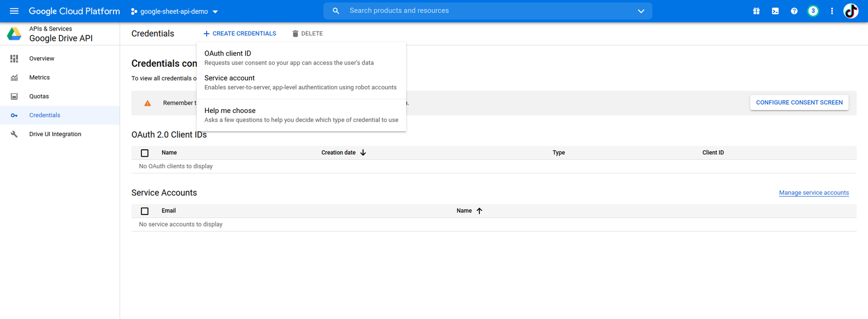868x319 pixels.
Task: Open notifications badge showing 3
Action: 813,11
